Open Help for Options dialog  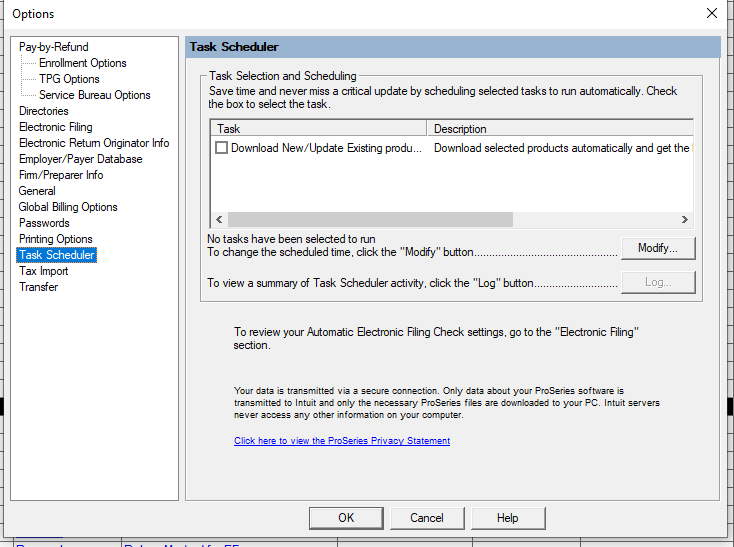pos(507,517)
